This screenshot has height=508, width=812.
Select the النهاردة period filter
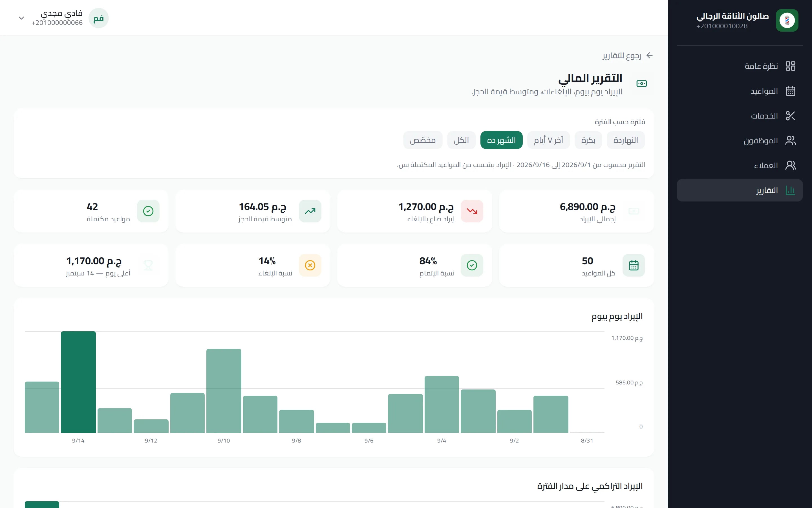pyautogui.click(x=625, y=140)
